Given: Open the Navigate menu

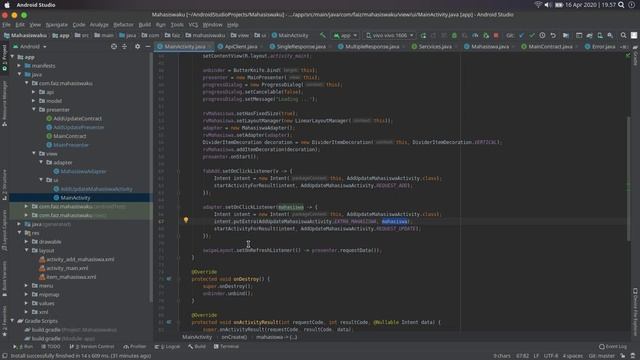Looking at the screenshot, I should point(57,24).
